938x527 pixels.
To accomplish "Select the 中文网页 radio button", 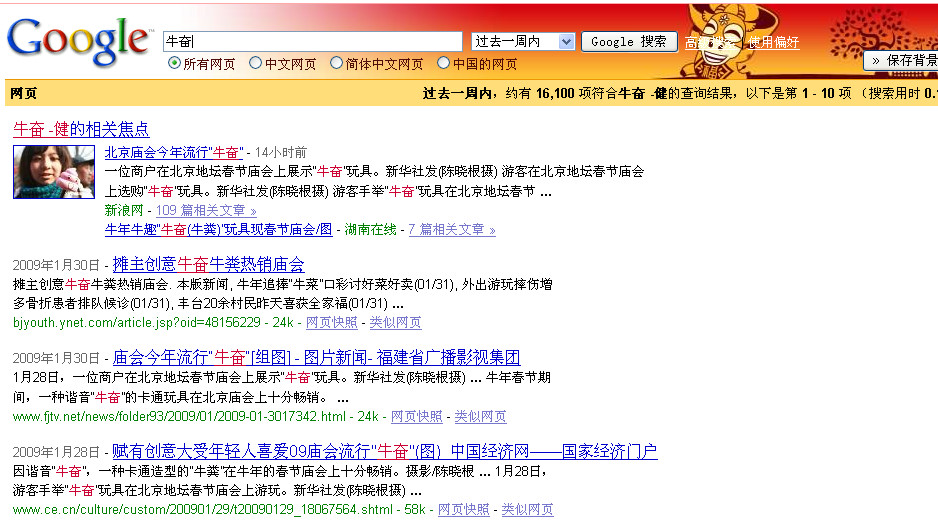I will pyautogui.click(x=255, y=63).
